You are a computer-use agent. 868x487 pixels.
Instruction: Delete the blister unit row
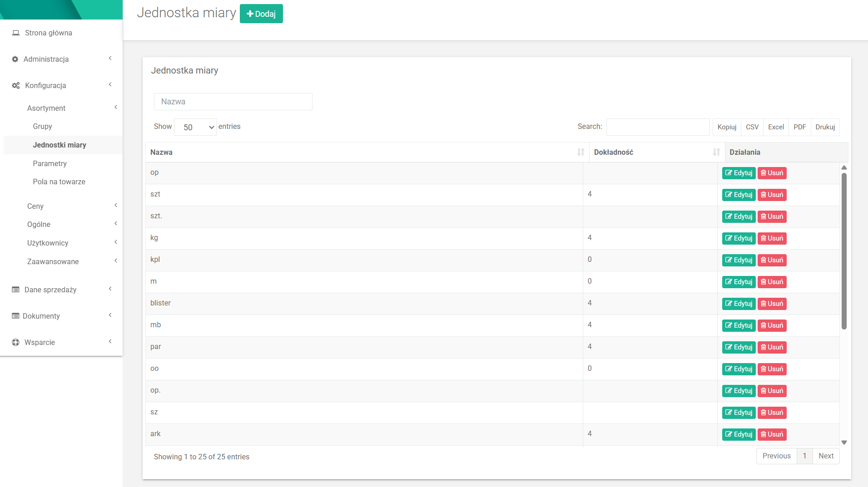(x=772, y=304)
